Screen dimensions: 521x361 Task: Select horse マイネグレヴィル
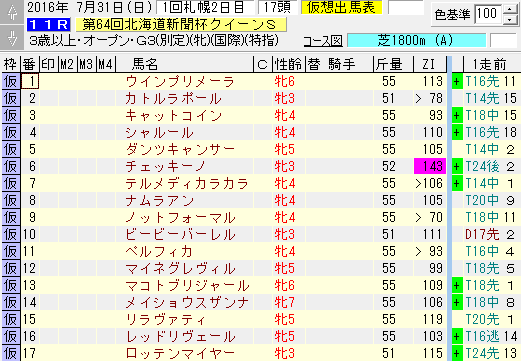[x=180, y=269]
